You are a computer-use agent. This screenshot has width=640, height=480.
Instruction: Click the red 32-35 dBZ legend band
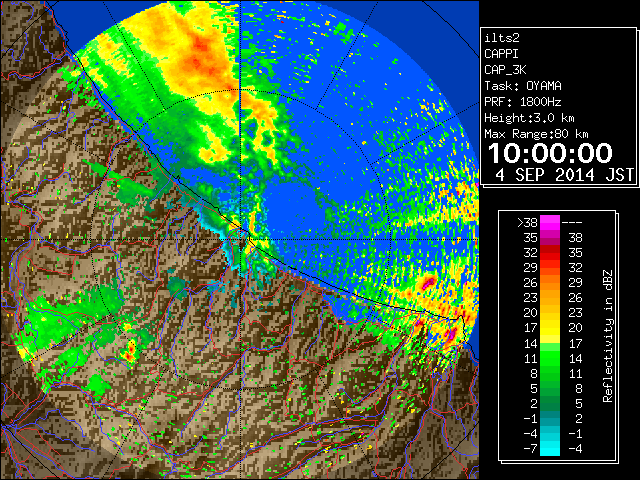click(550, 253)
